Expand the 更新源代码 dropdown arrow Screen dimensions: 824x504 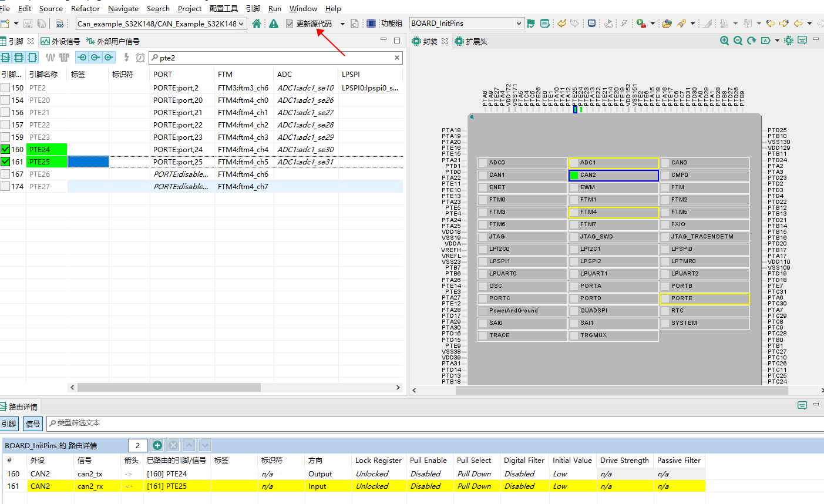[342, 23]
